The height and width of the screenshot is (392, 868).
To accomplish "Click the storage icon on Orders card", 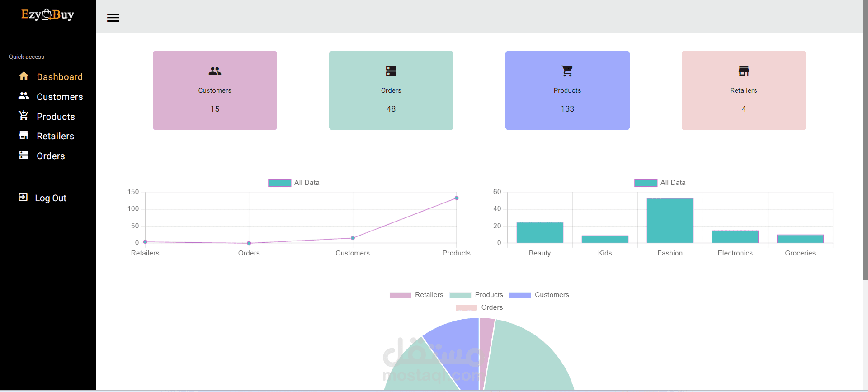I will point(391,71).
